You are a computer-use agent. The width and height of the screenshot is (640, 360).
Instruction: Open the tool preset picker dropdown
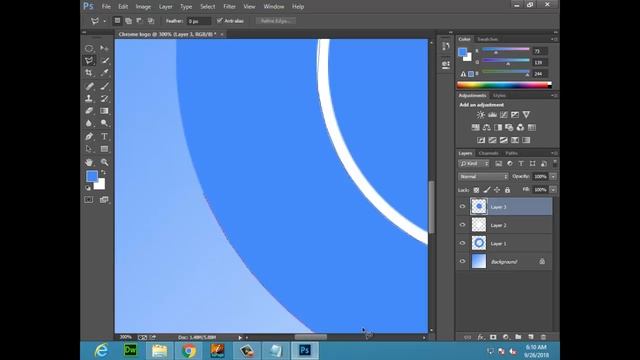click(104, 21)
